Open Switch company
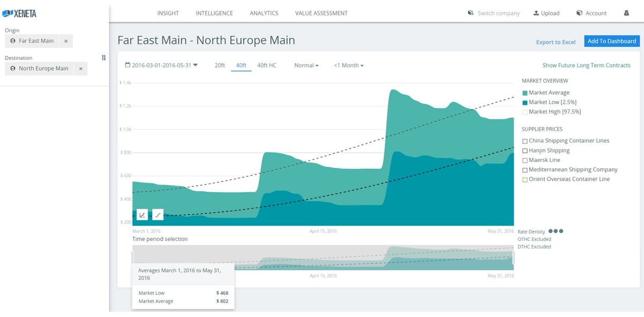This screenshot has width=644, height=317. pyautogui.click(x=494, y=13)
